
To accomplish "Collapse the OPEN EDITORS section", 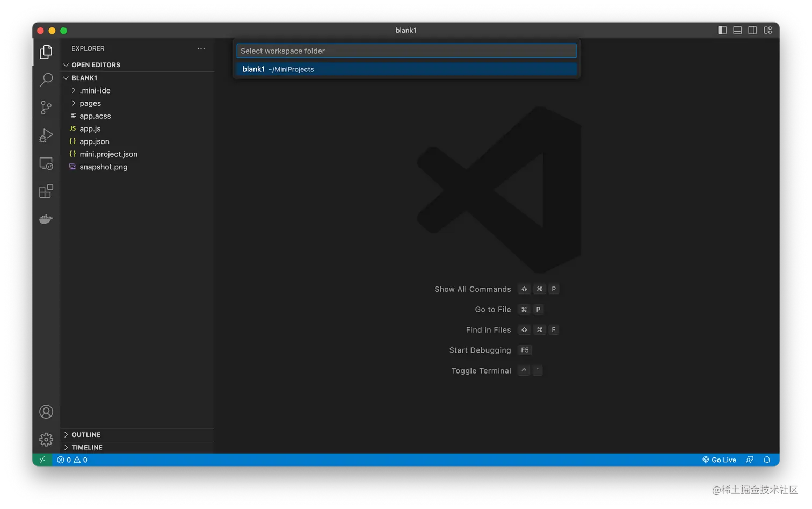I will click(139, 65).
